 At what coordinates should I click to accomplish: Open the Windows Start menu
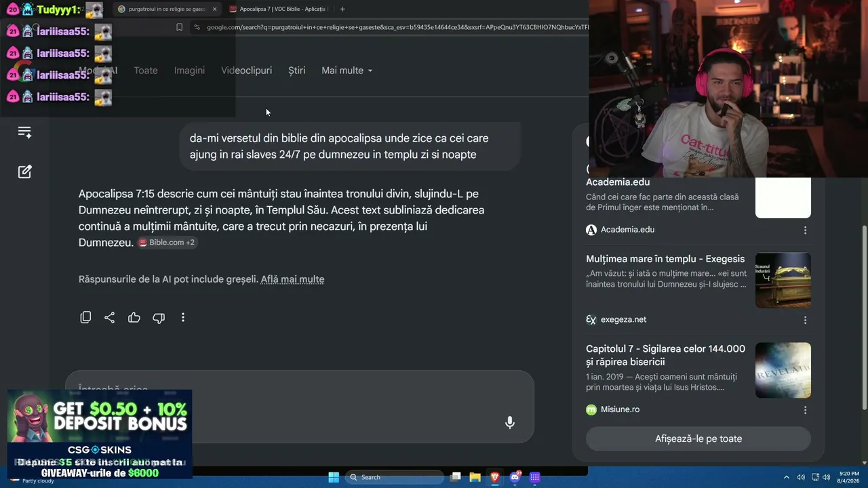tap(334, 477)
